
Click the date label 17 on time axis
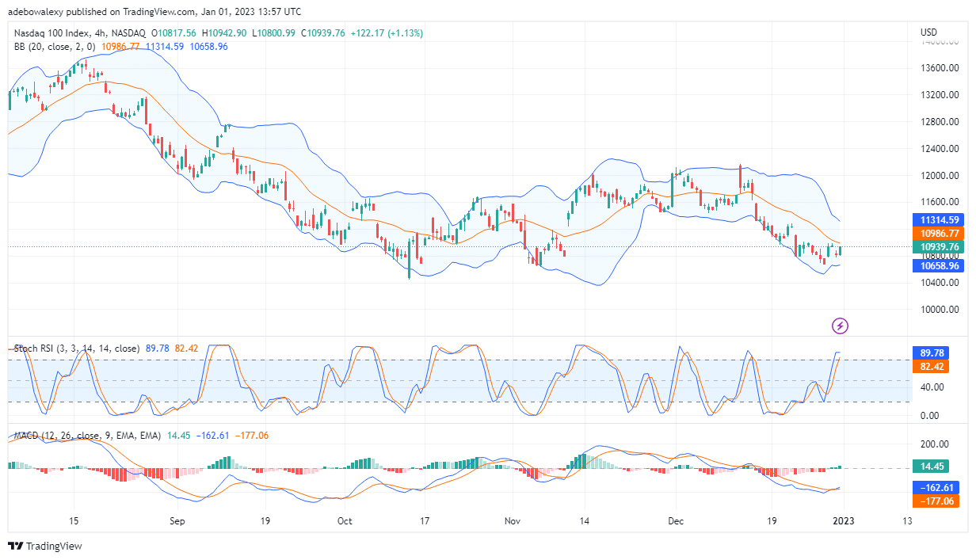[x=425, y=521]
